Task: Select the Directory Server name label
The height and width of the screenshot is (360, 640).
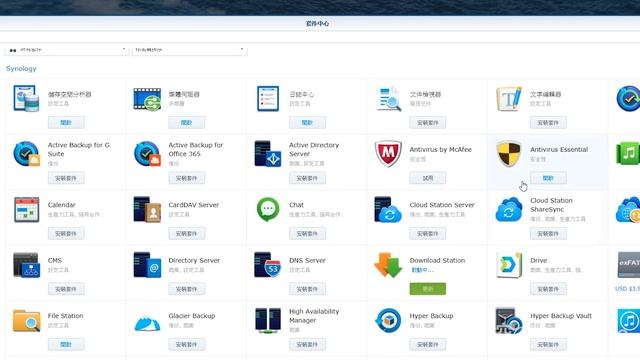Action: pos(194,260)
